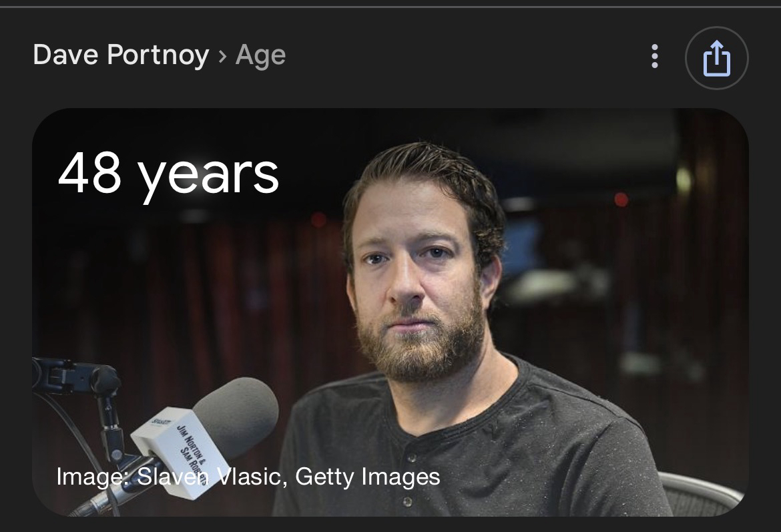Screen dimensions: 781x532
Task: Tap the share icon button
Action: pos(716,58)
